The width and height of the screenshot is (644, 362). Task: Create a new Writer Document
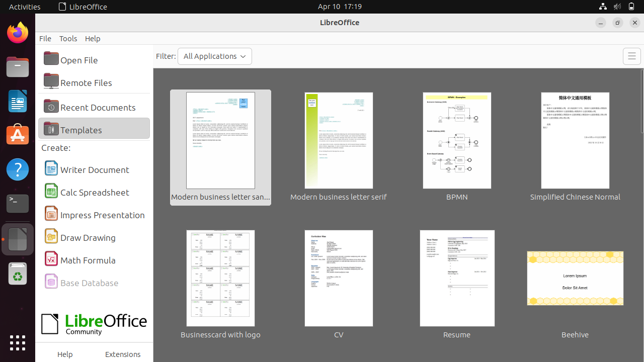[x=94, y=169]
